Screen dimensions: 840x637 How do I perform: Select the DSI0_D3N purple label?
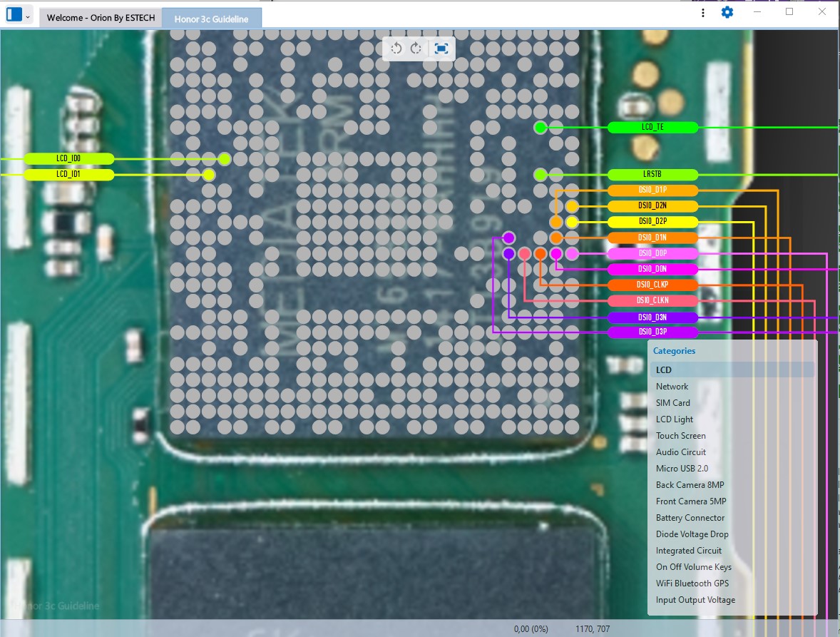[x=652, y=317]
